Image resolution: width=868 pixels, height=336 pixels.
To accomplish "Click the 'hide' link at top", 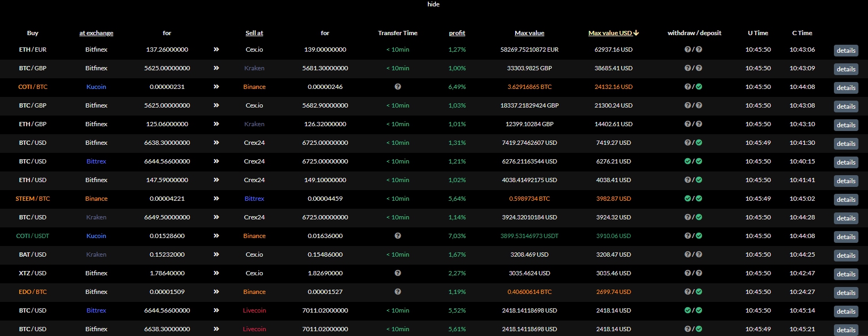I will (x=433, y=4).
